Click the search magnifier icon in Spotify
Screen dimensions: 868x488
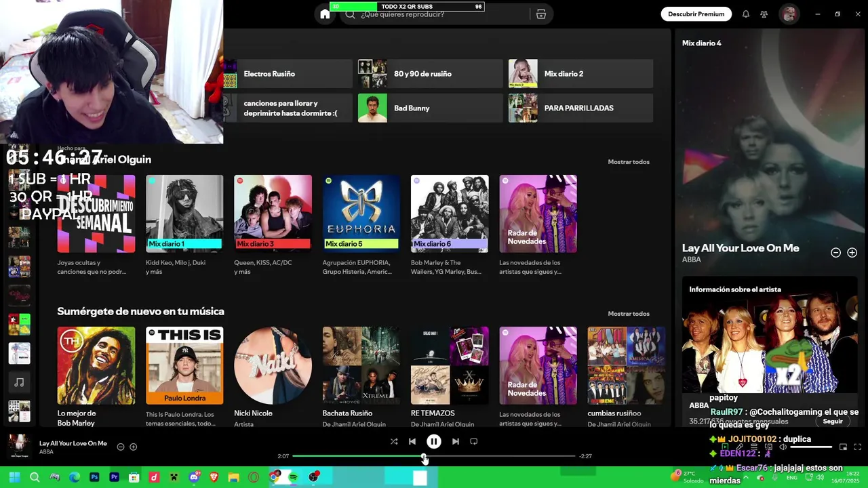click(x=350, y=14)
